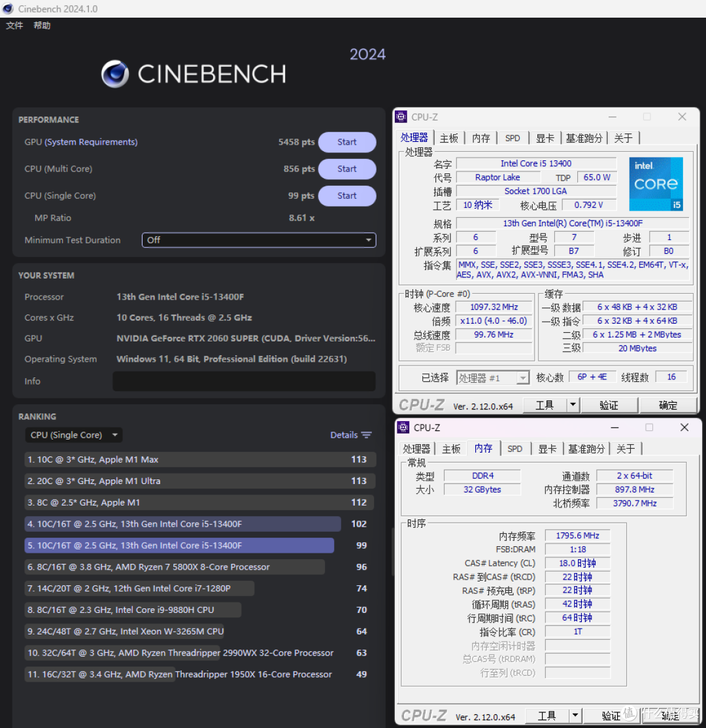Screen dimensions: 706x728
Task: Click 验证 button in lower CPU-Z
Action: pos(611,716)
